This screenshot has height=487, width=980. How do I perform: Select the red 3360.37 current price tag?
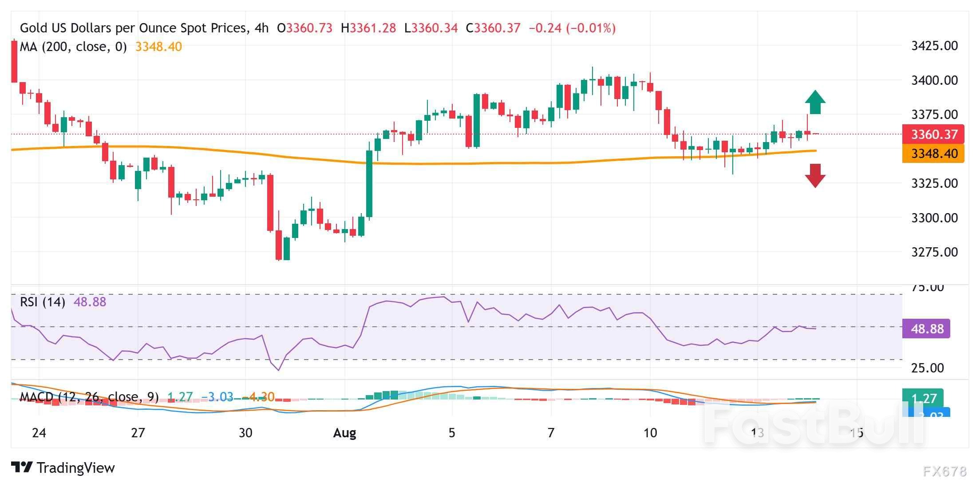point(933,134)
